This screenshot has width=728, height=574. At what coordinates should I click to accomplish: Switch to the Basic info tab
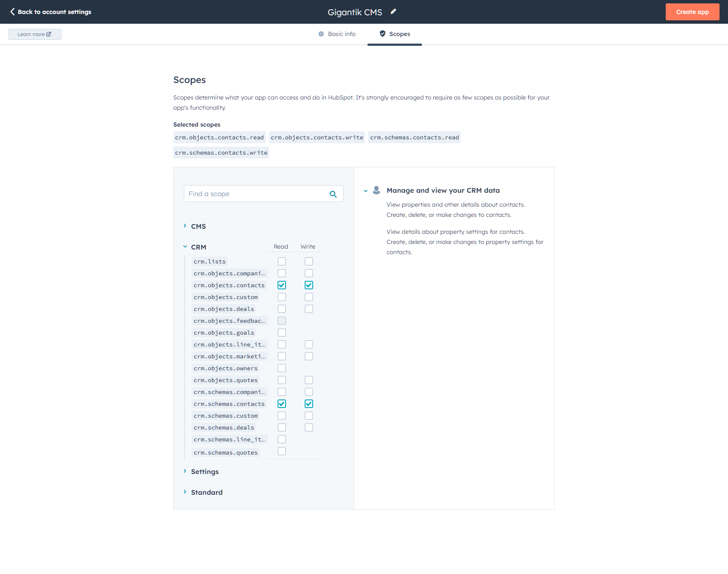337,34
